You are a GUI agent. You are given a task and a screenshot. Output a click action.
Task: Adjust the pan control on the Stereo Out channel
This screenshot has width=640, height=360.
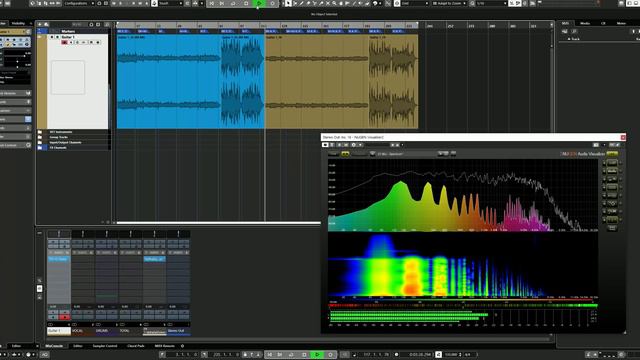coord(178,233)
